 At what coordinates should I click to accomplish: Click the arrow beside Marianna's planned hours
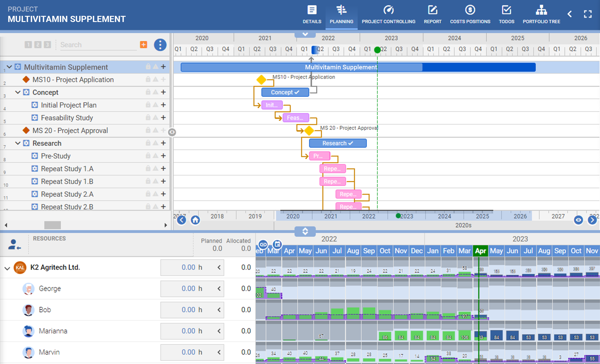point(219,331)
